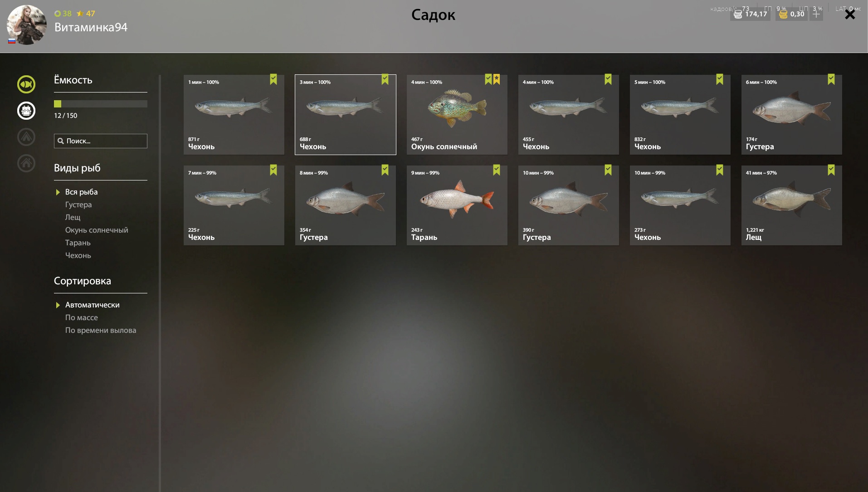Screen dimensions: 868x492
Task: Click the Поиск search field
Action: click(101, 141)
